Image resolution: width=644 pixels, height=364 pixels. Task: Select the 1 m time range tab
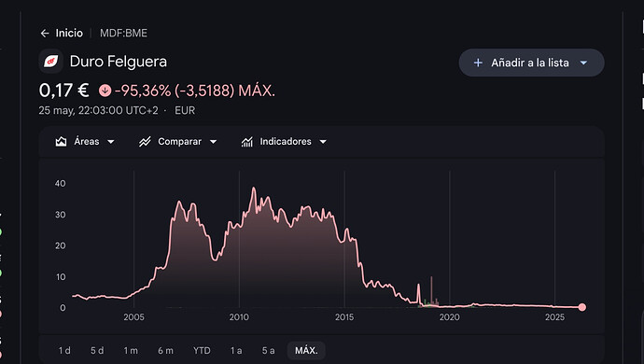tap(131, 350)
